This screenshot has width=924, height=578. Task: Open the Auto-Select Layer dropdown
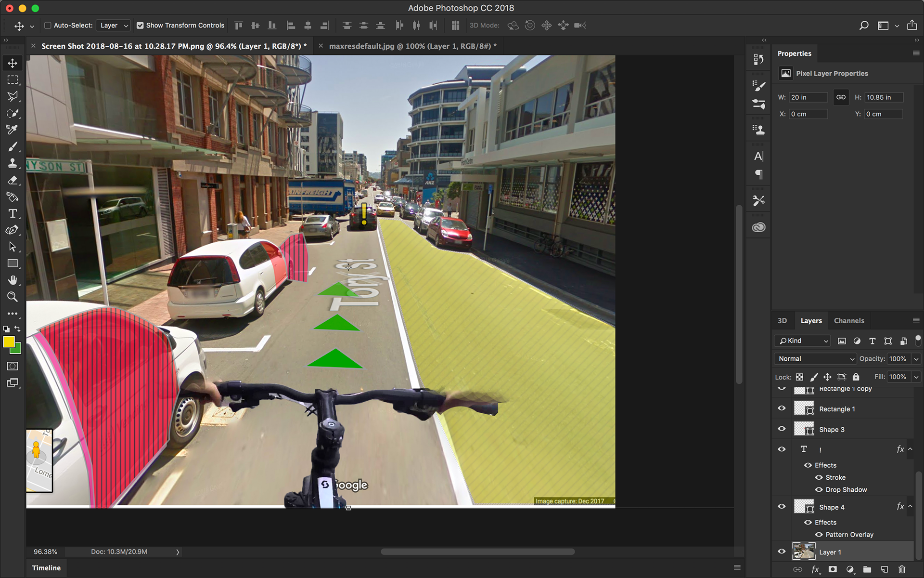click(114, 26)
